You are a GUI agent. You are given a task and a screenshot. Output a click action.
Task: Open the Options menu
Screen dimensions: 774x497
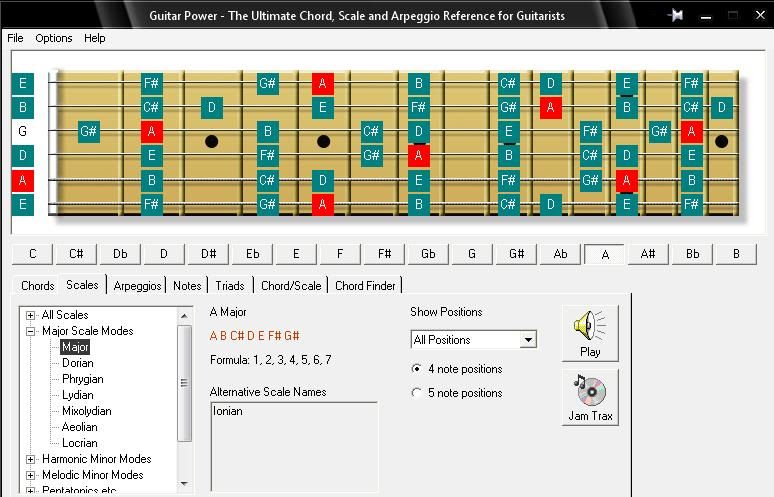54,38
